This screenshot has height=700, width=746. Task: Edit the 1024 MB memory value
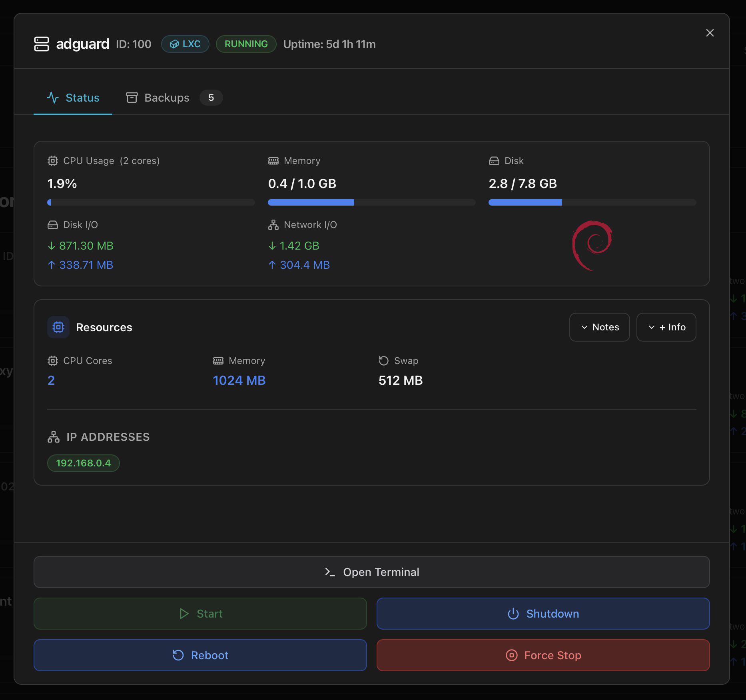(239, 380)
